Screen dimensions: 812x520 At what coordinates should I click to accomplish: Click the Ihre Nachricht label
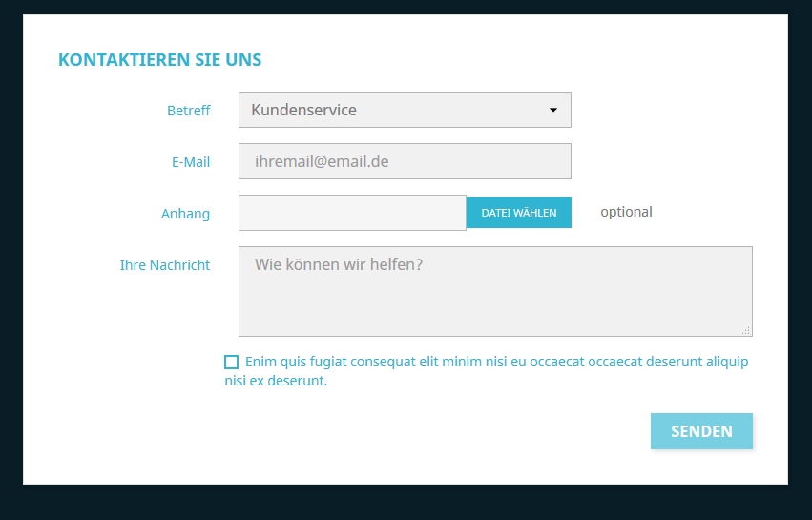coord(165,265)
